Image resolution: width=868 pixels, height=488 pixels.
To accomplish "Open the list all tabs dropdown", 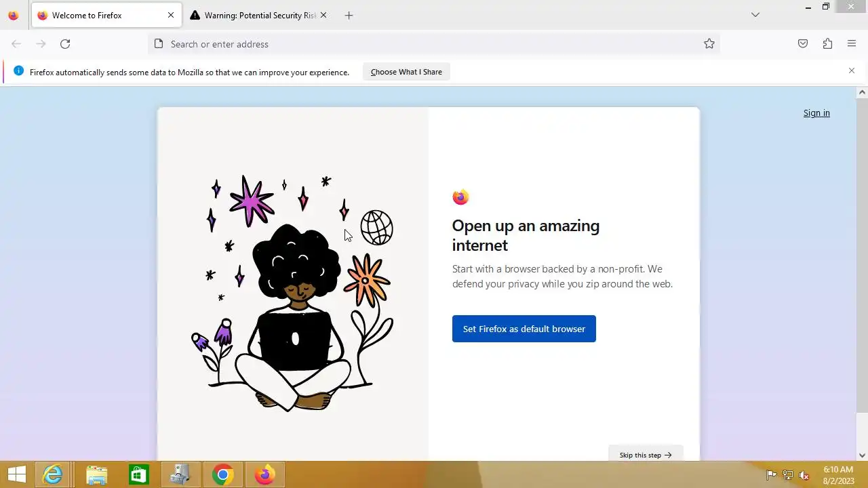I will point(755,15).
